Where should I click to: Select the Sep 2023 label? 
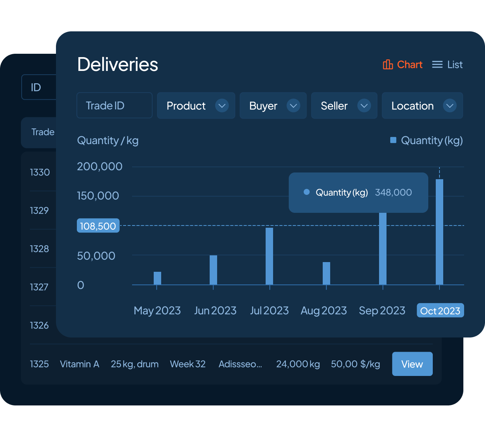[x=382, y=310]
